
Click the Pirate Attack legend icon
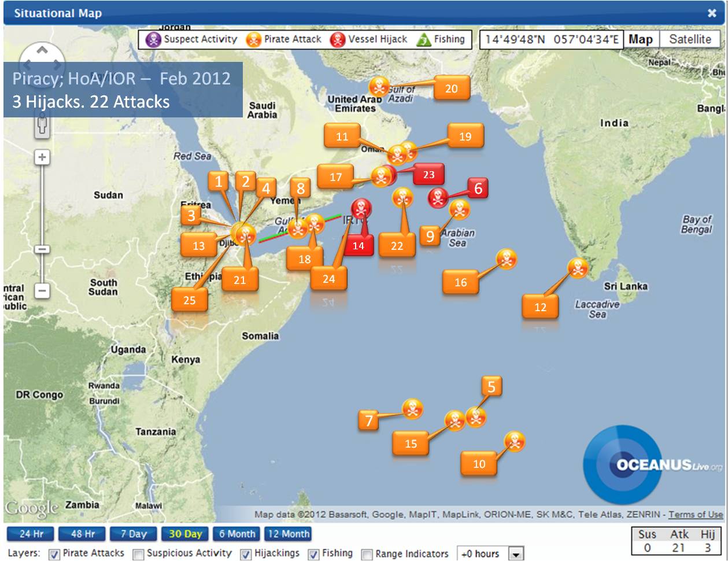(253, 39)
